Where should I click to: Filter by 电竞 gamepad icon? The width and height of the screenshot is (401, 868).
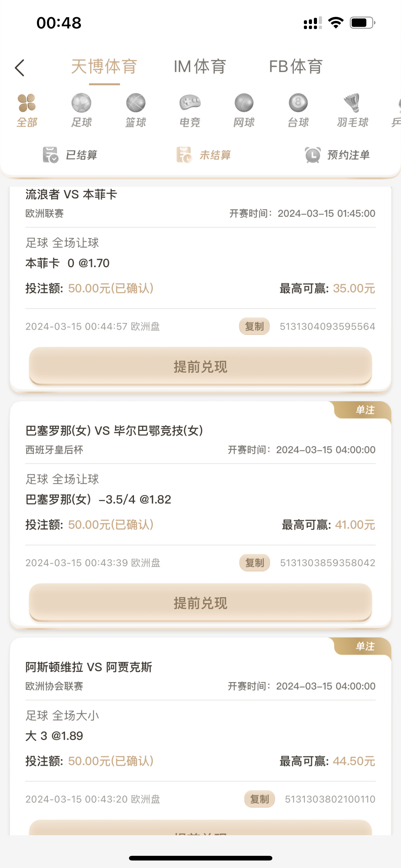click(x=190, y=103)
